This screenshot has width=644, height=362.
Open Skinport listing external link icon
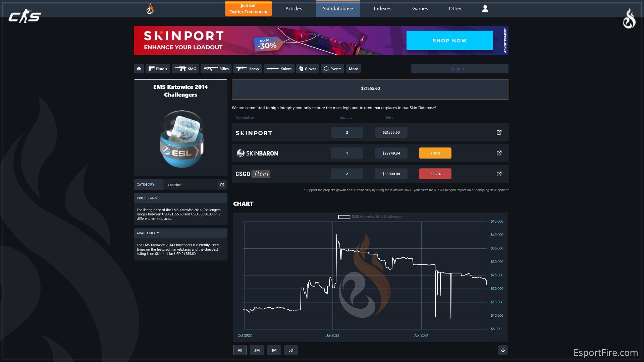499,132
